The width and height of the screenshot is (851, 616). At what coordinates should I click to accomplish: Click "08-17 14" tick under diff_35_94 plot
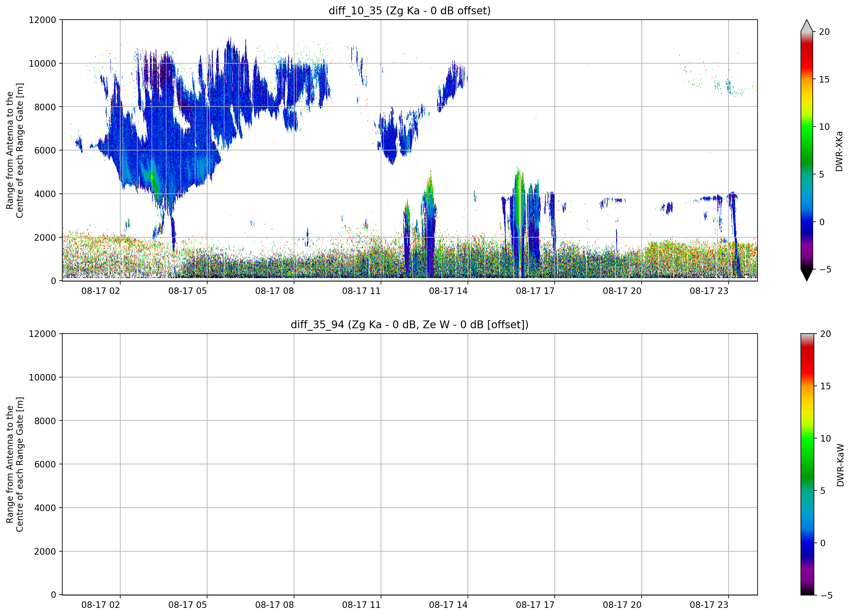point(448,605)
